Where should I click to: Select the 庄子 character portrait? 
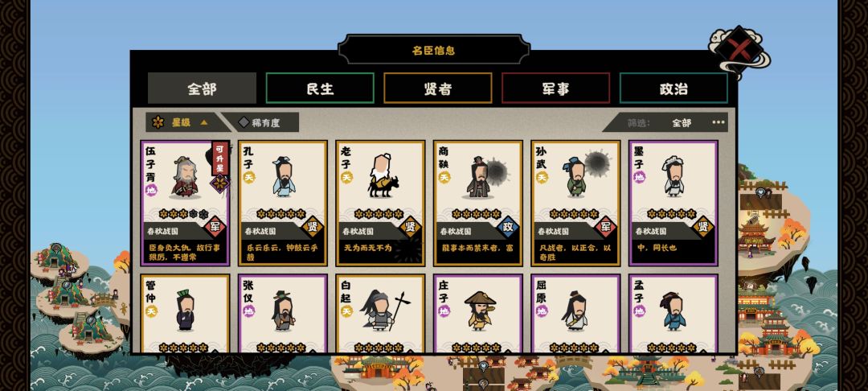pos(480,311)
